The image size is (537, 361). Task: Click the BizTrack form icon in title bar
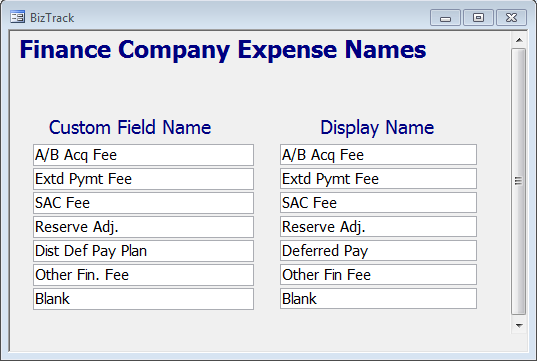pos(17,17)
